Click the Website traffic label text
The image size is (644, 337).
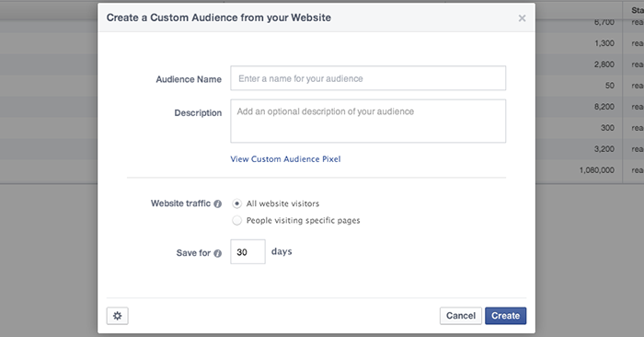click(180, 203)
